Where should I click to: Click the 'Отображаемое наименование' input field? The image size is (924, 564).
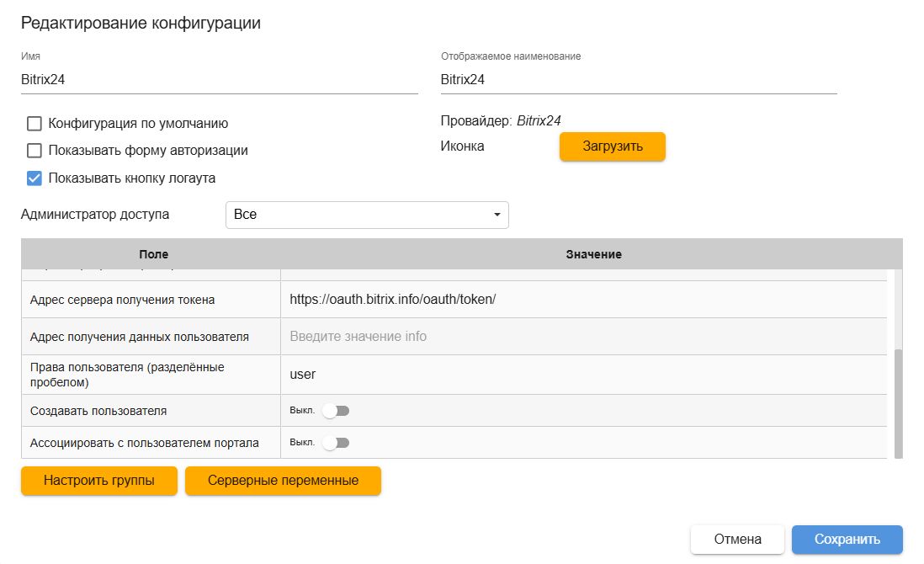(x=638, y=80)
